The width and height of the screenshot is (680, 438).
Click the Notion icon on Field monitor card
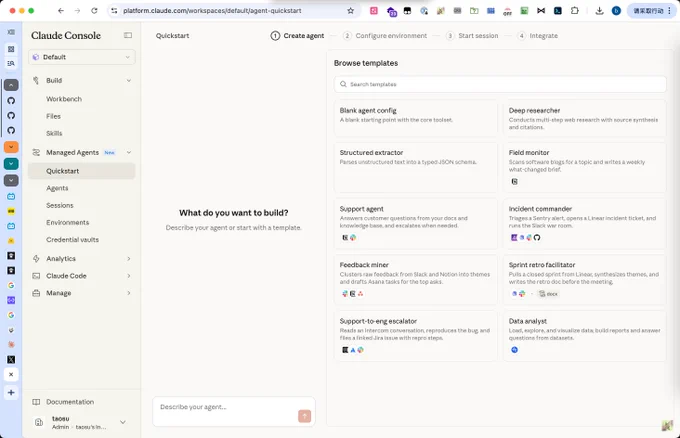tap(514, 181)
